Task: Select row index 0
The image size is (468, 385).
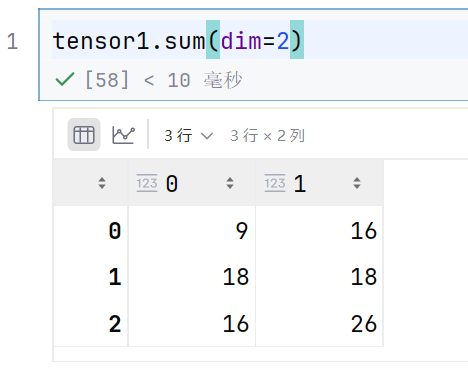Action: 115,231
